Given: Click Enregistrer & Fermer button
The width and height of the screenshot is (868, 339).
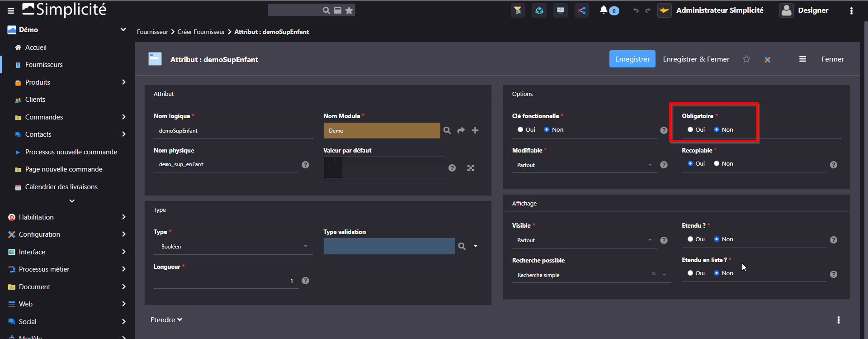Looking at the screenshot, I should (696, 59).
